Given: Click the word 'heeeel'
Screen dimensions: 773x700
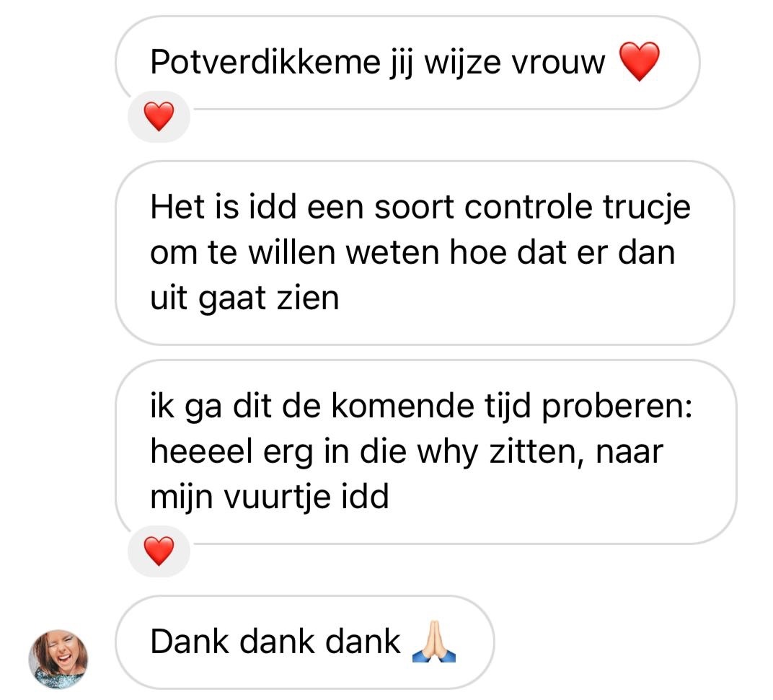Looking at the screenshot, I should point(202,451).
